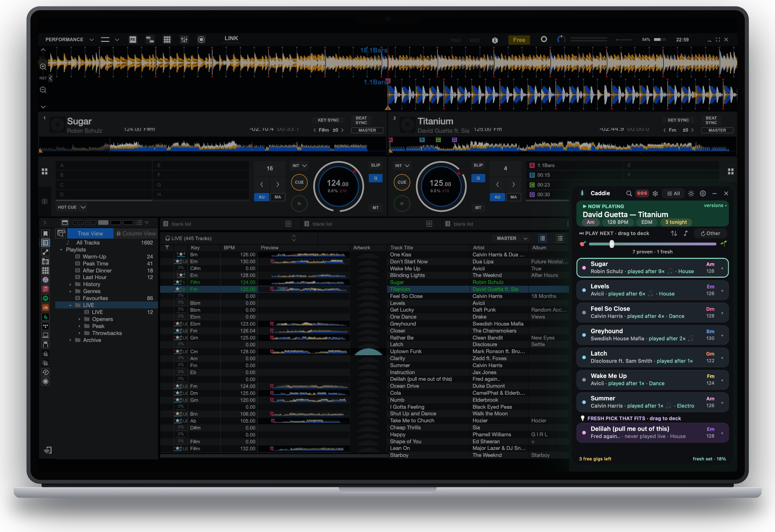Click the All filter button in Caddie

(x=673, y=193)
